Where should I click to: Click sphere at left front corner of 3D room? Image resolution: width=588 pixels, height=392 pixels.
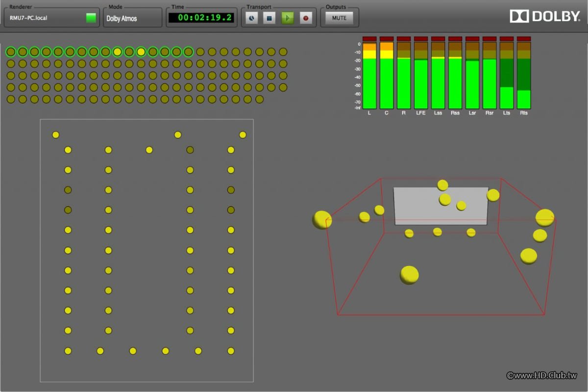coord(322,220)
